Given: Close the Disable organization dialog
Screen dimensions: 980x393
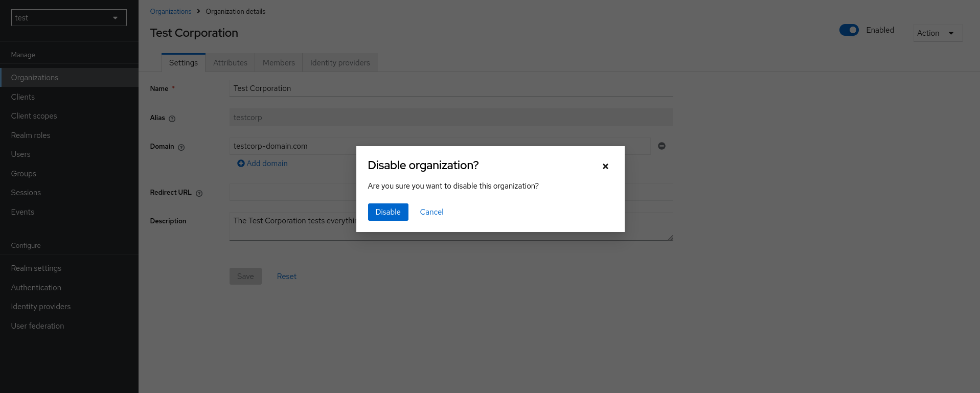Looking at the screenshot, I should pyautogui.click(x=605, y=166).
